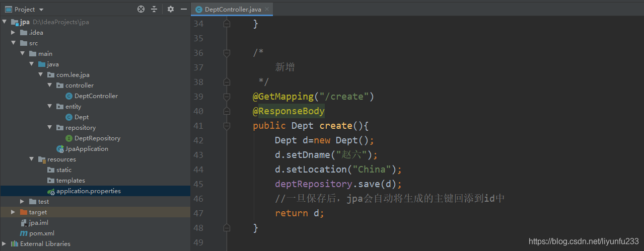
Task: Collapse the repository package
Action: tap(50, 128)
